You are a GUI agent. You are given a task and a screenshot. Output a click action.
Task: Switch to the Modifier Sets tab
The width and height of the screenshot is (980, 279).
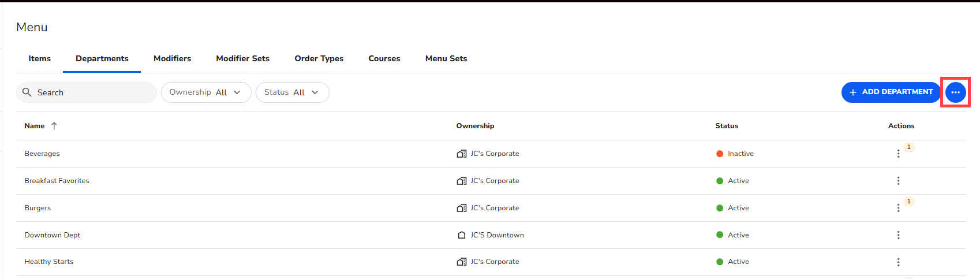[x=242, y=58]
